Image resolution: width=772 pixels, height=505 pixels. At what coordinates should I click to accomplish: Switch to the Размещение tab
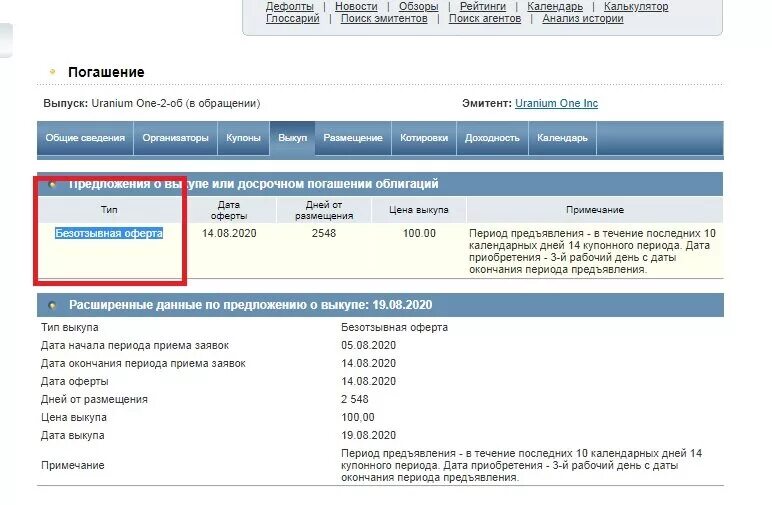[353, 138]
